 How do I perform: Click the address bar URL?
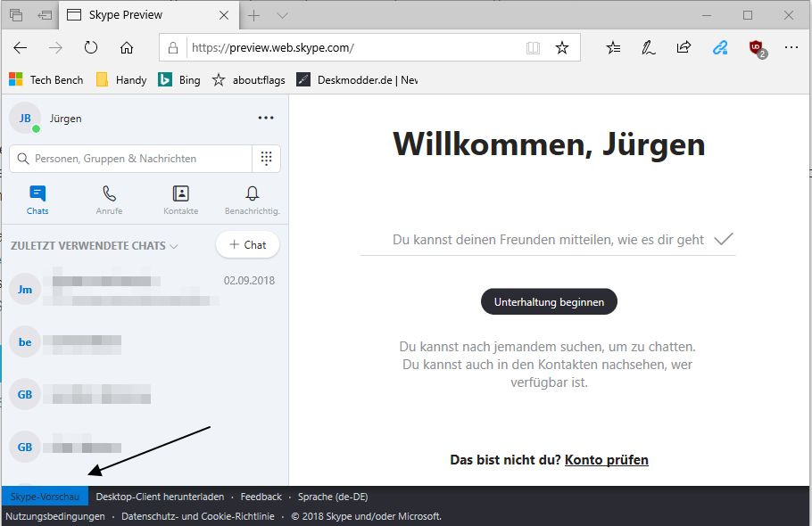click(x=273, y=47)
